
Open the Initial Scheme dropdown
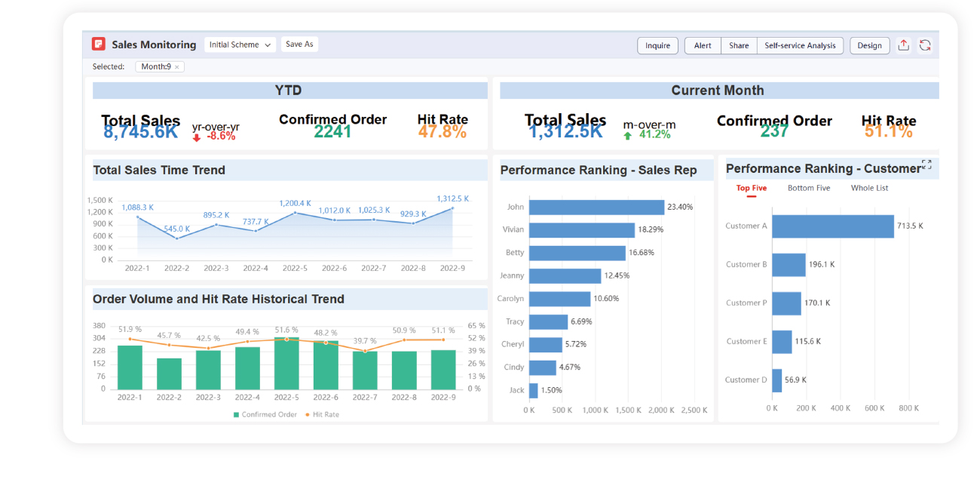pos(240,45)
